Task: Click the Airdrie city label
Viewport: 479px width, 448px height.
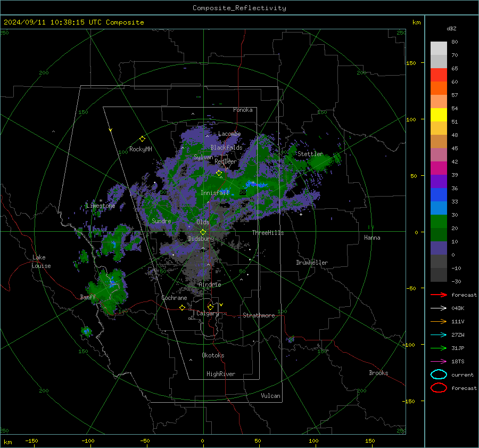Action: (x=210, y=284)
